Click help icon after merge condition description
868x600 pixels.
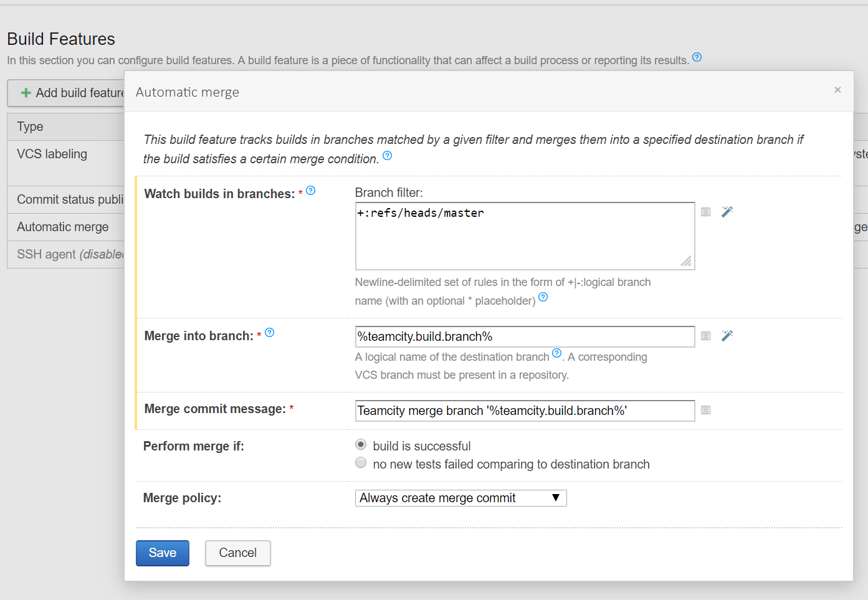(x=387, y=156)
